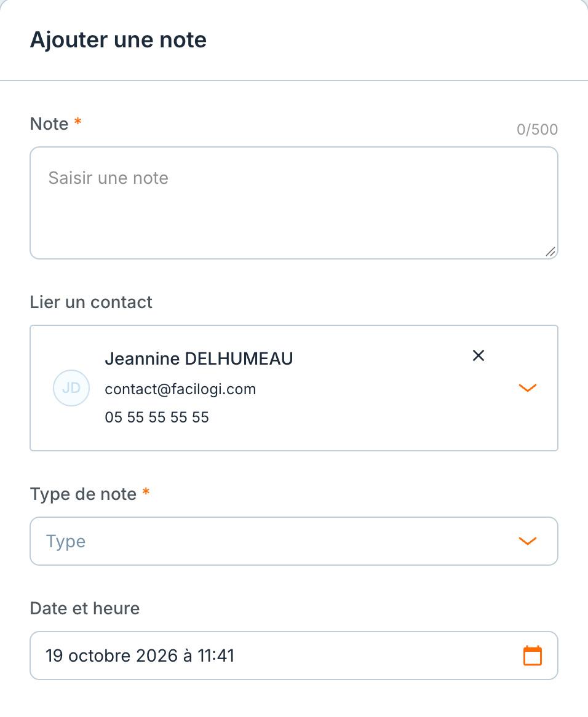The image size is (588, 717).
Task: Click the Date et heure label
Action: (x=85, y=608)
